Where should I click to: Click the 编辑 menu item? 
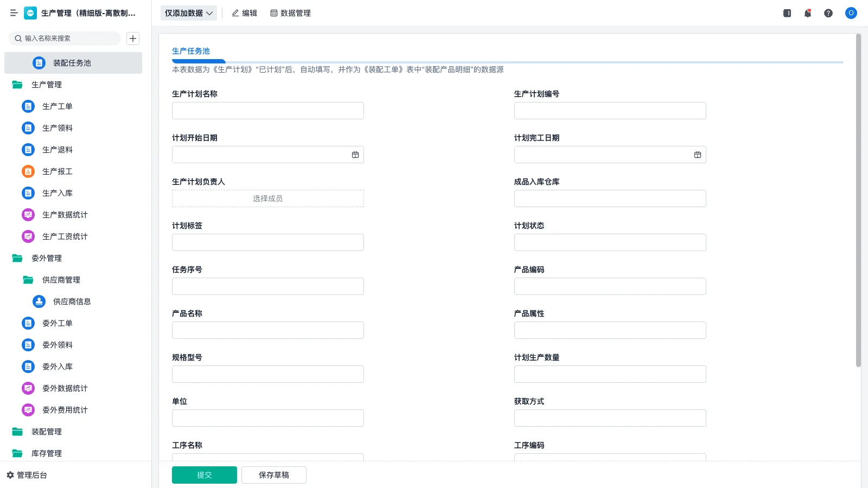coord(244,13)
